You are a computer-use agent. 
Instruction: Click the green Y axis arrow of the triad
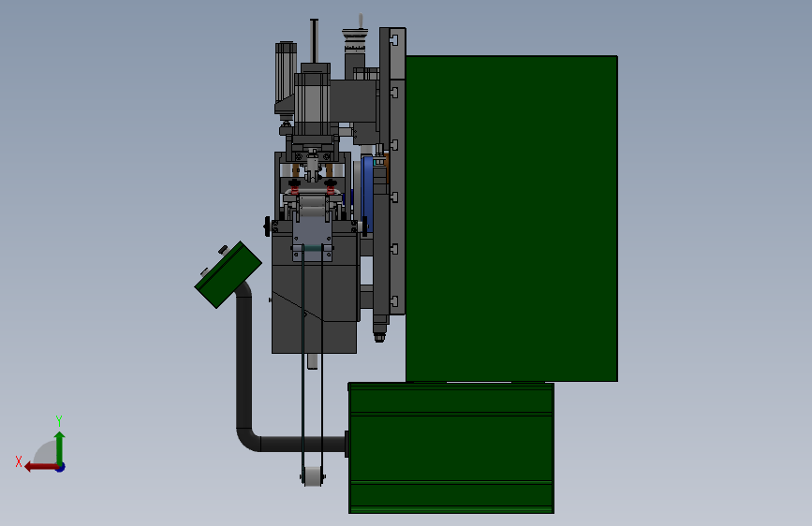point(60,447)
